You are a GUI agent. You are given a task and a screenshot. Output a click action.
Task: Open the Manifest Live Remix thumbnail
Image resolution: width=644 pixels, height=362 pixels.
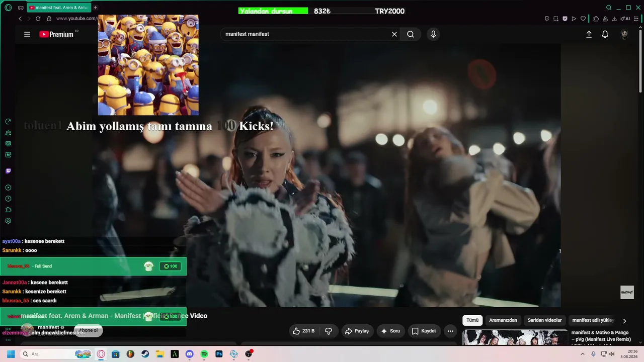point(515,338)
